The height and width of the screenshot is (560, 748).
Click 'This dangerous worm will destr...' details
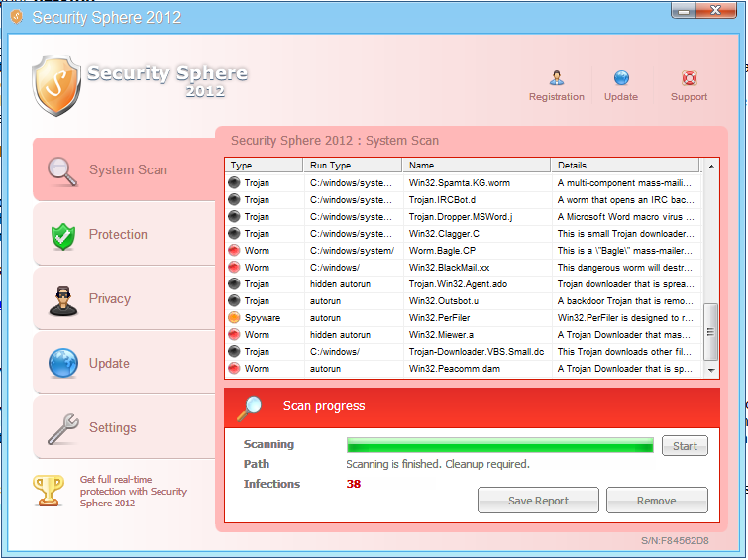pos(625,268)
